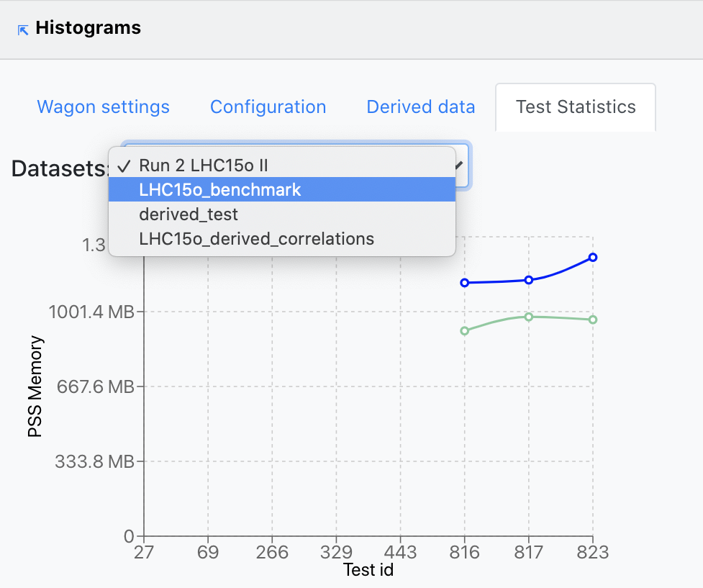Select the Test Statistics tab

point(576,107)
